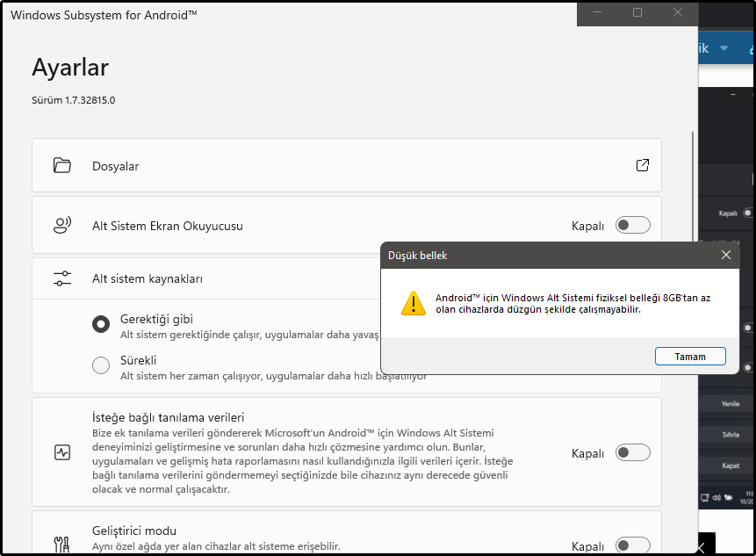Toggle Alt Sistem Ekran Okuyucusu switch

(x=632, y=225)
